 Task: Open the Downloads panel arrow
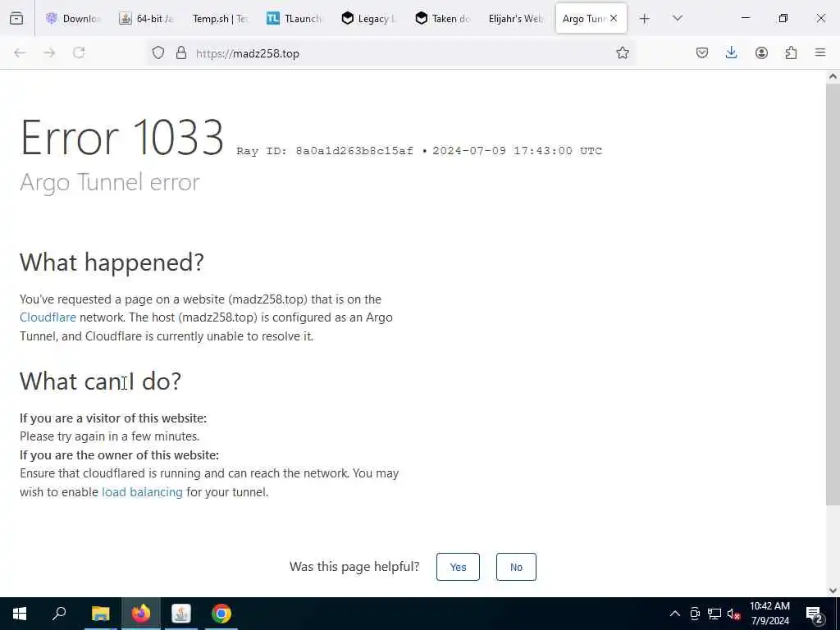tap(731, 52)
